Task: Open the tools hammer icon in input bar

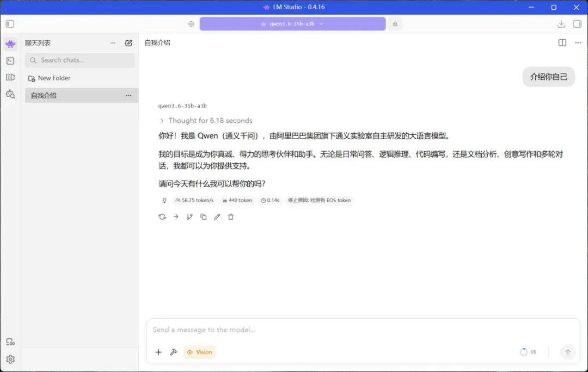Action: pos(173,352)
